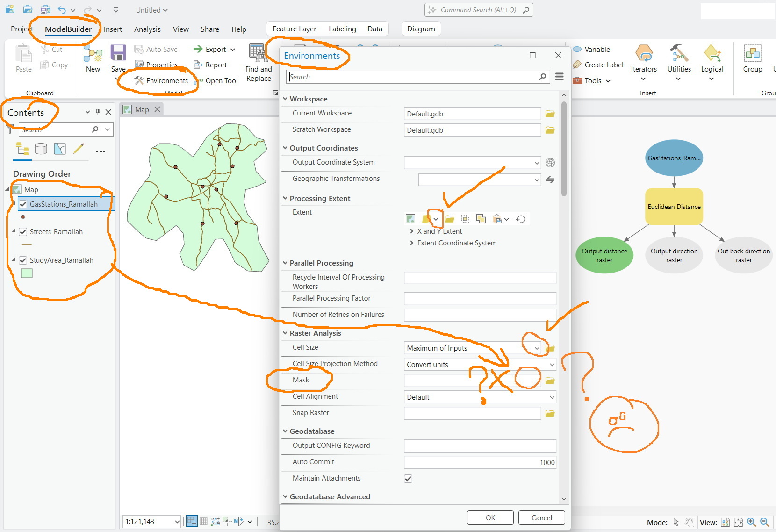Click Find and Replace in the ribbon
This screenshot has height=532, width=776.
click(x=258, y=64)
